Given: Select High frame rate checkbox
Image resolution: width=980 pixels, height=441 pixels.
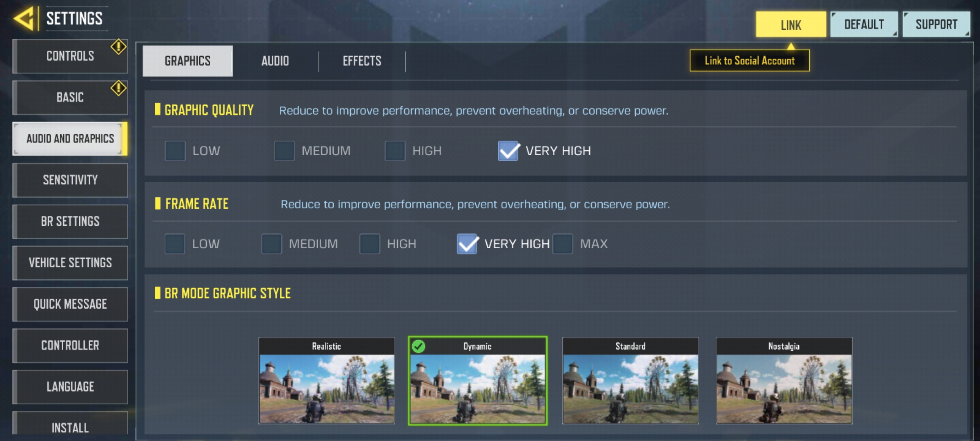Looking at the screenshot, I should (370, 244).
